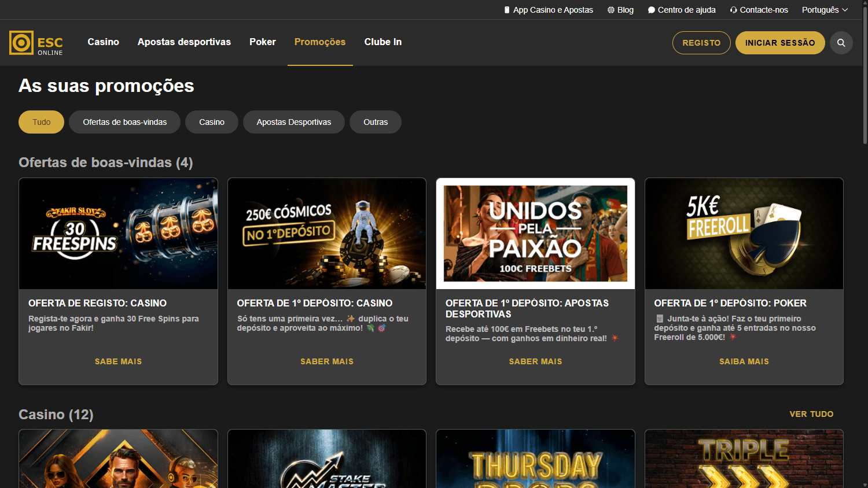The height and width of the screenshot is (488, 868).
Task: Click the headset icon beside Contacte-nos
Action: 733,10
